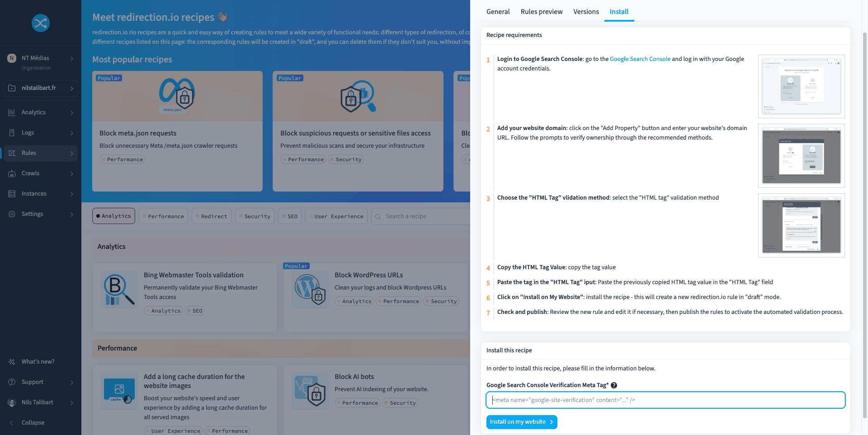Click the What's new sparkle icon
Image resolution: width=868 pixels, height=435 pixels.
(12, 362)
